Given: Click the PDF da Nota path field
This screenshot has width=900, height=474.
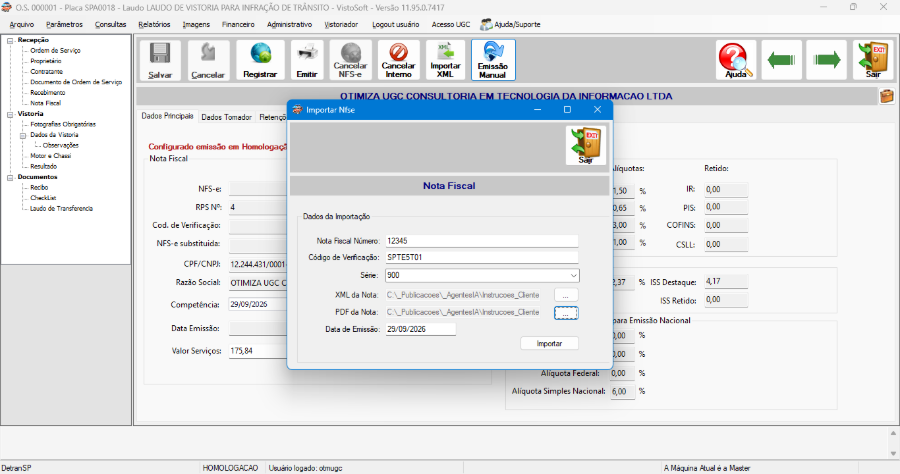Looking at the screenshot, I should [x=463, y=312].
